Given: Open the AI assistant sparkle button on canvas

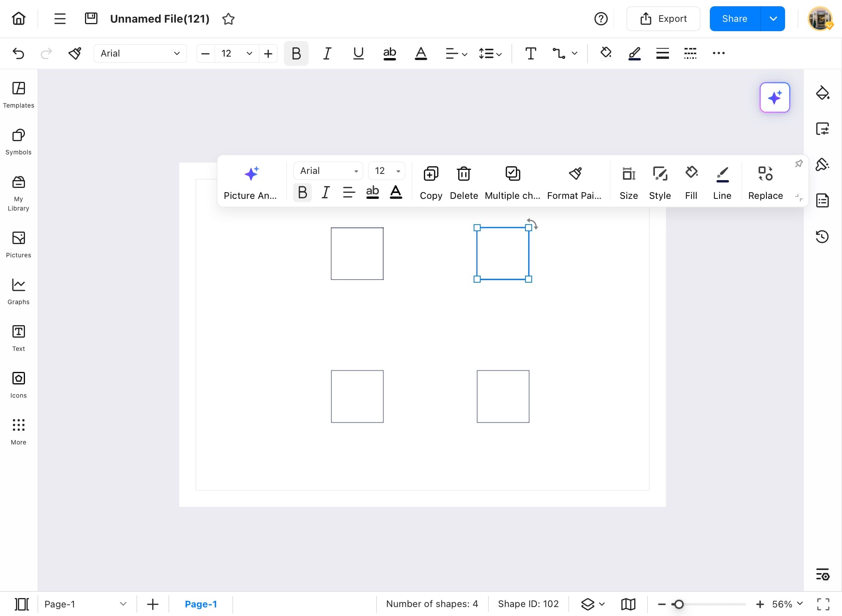Looking at the screenshot, I should (775, 97).
